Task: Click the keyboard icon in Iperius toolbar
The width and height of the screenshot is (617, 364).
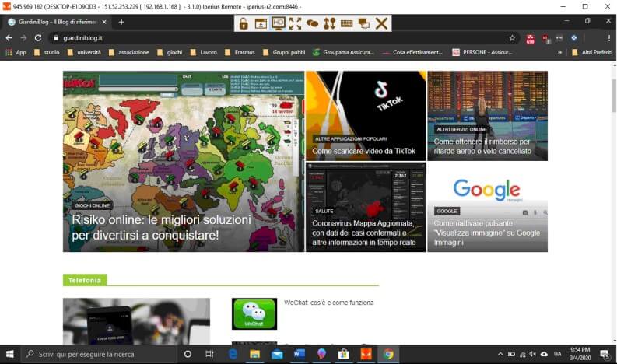Action: click(347, 23)
